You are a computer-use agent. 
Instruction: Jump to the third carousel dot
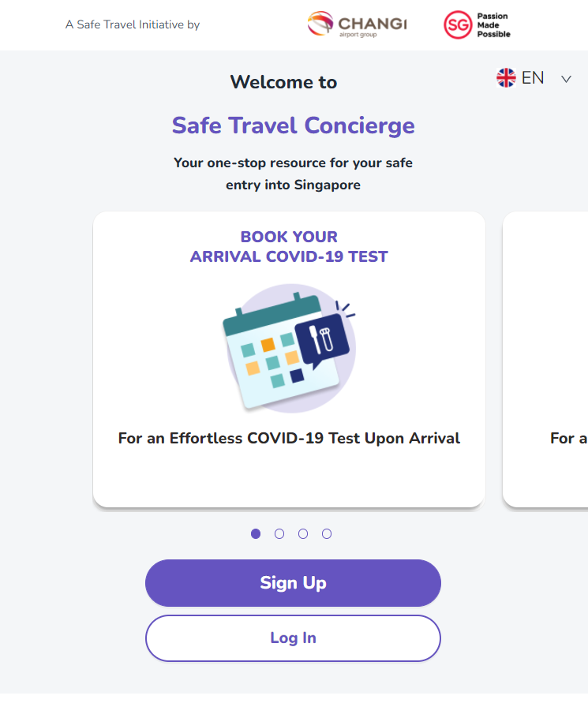(303, 534)
